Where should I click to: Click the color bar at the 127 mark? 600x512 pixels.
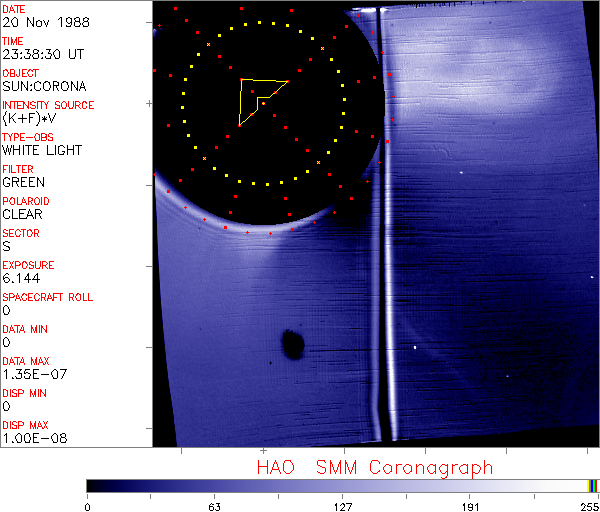coord(342,485)
